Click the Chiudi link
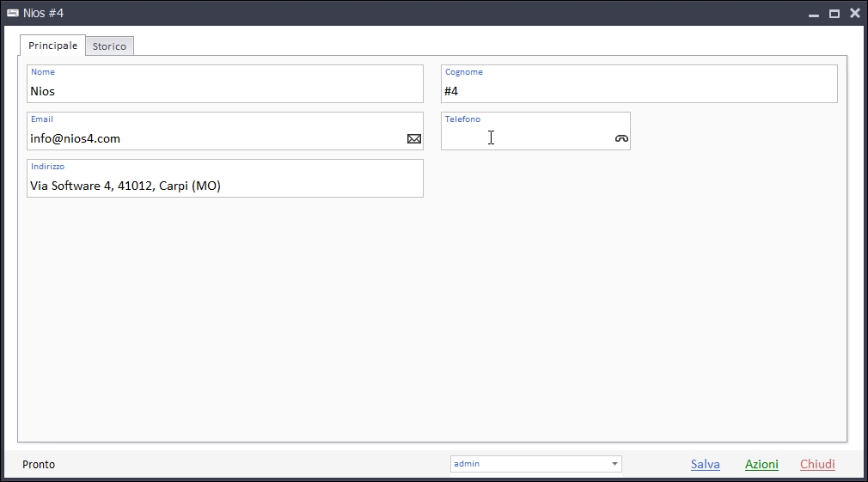The width and height of the screenshot is (868, 482). point(817,464)
